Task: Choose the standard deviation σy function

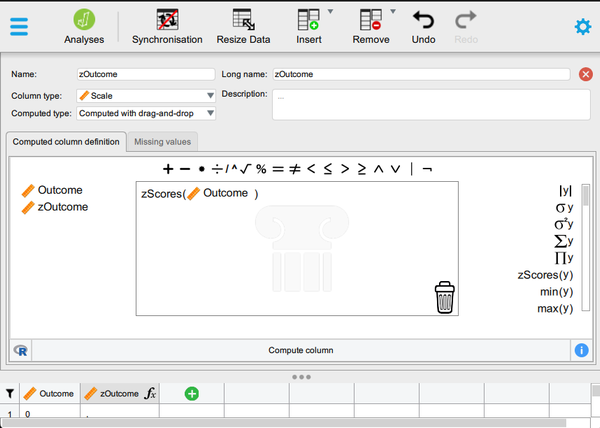Action: [564, 207]
